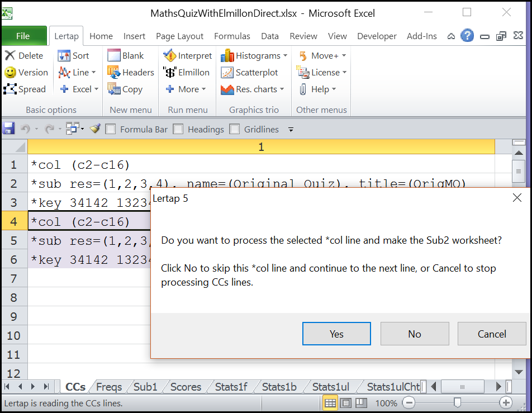
Task: Toggle the Gridlines checkbox
Action: pyautogui.click(x=235, y=129)
